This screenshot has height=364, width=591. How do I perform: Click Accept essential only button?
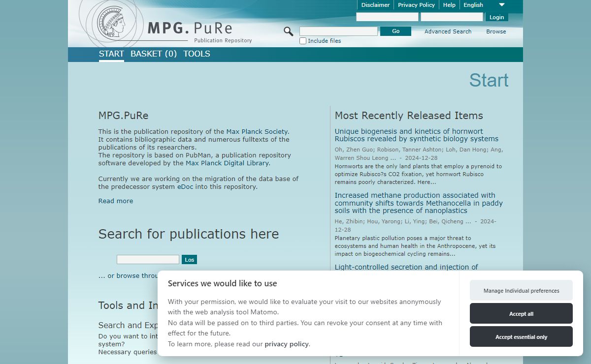521,336
